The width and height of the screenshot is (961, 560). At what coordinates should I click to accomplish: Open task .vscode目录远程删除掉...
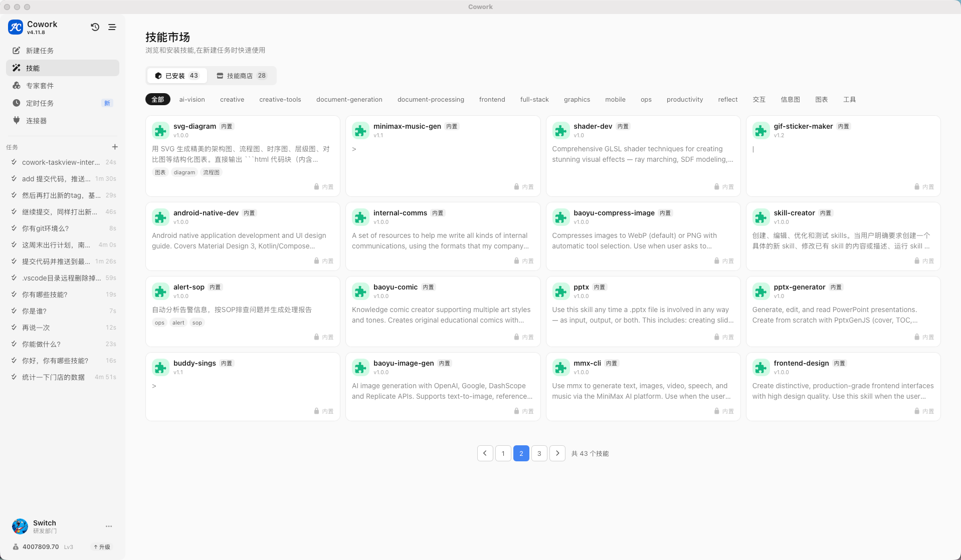63,278
